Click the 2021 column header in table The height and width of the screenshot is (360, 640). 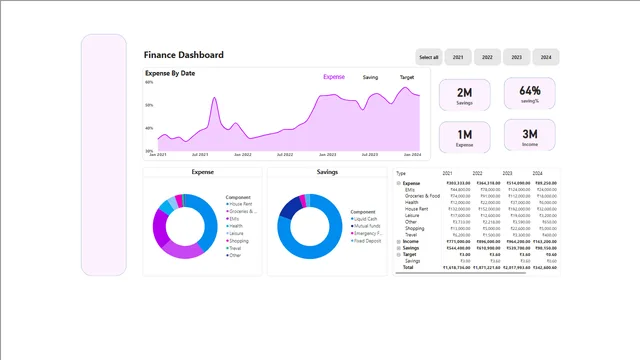(447, 173)
